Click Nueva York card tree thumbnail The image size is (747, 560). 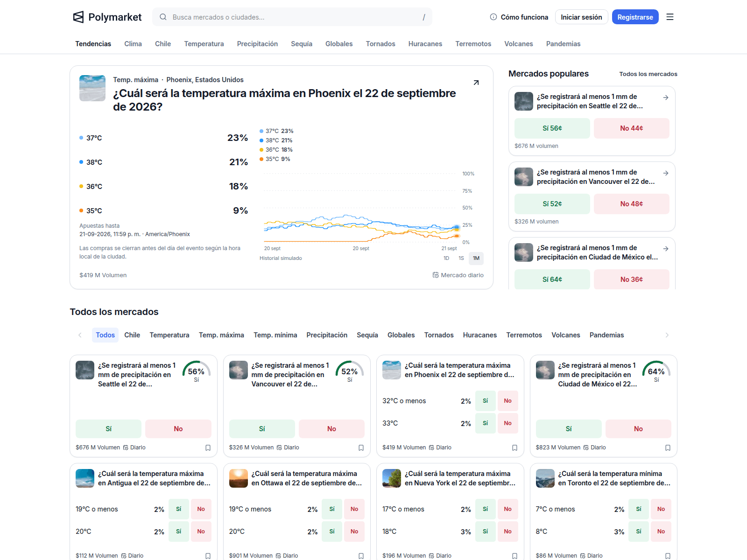392,478
